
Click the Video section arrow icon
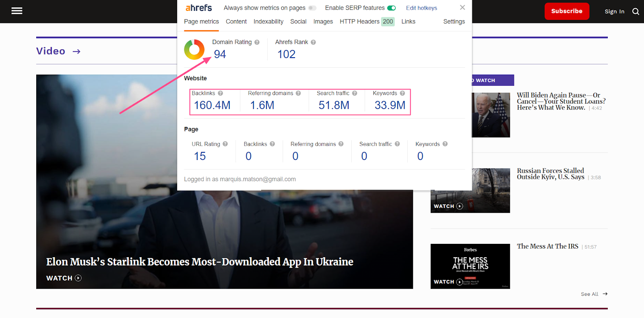point(76,51)
